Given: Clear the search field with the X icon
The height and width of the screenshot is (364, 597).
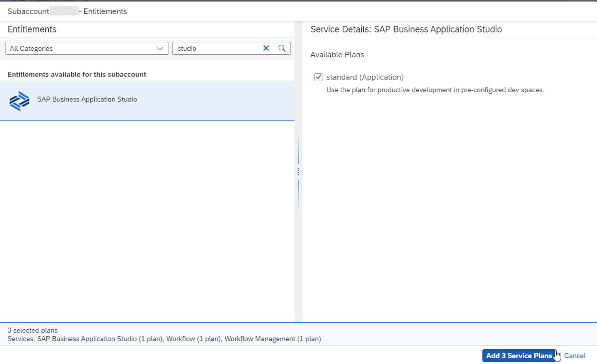Looking at the screenshot, I should pos(266,48).
